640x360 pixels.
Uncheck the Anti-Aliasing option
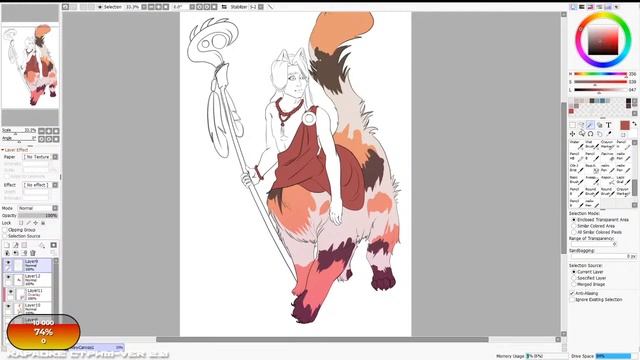(x=572, y=293)
